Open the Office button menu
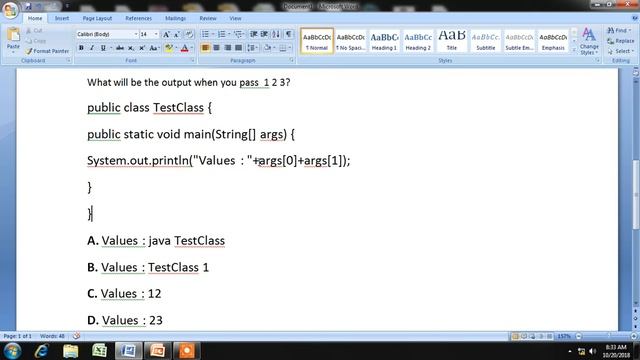The height and width of the screenshot is (360, 640). (x=10, y=9)
